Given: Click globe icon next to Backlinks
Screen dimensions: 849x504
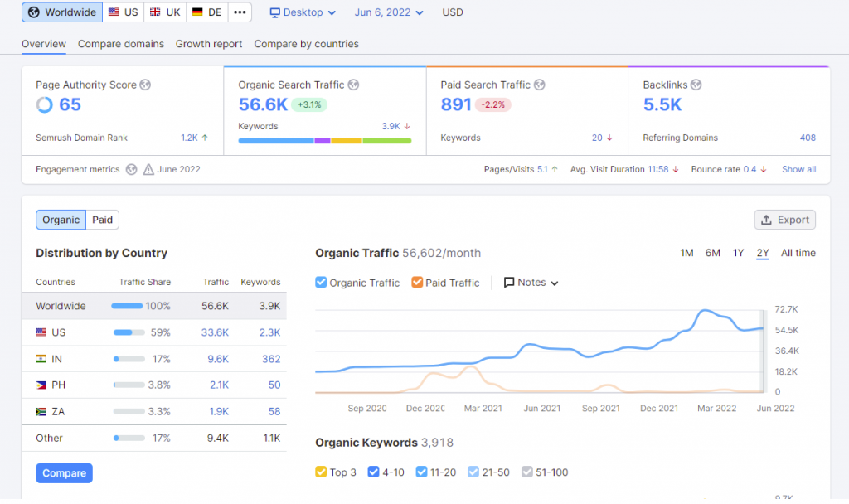Looking at the screenshot, I should click(696, 85).
